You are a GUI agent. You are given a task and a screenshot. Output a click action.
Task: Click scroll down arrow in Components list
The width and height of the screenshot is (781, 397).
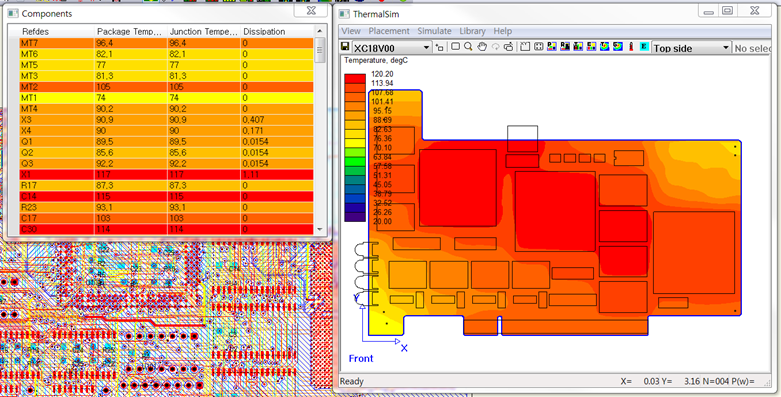320,230
